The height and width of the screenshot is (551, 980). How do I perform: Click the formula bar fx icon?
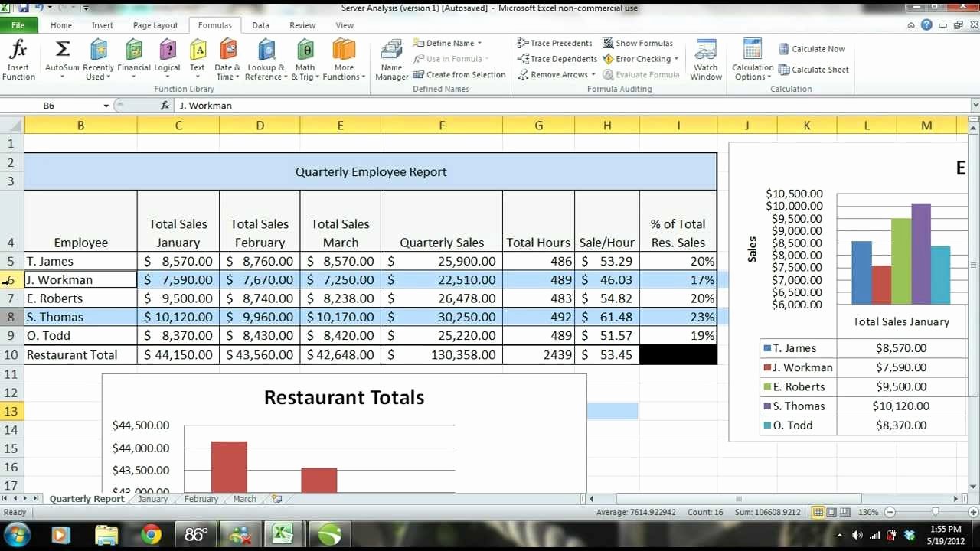tap(165, 106)
